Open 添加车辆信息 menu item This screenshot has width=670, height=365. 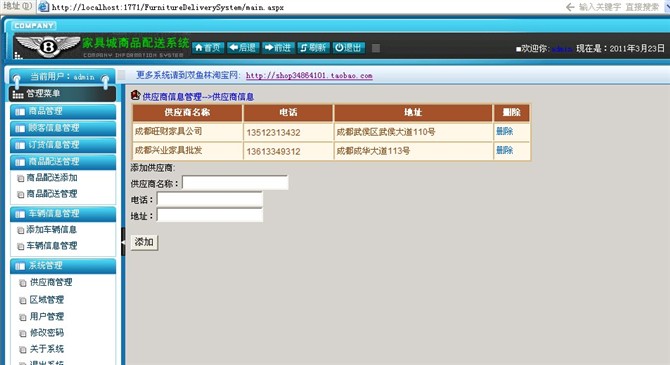[x=52, y=230]
